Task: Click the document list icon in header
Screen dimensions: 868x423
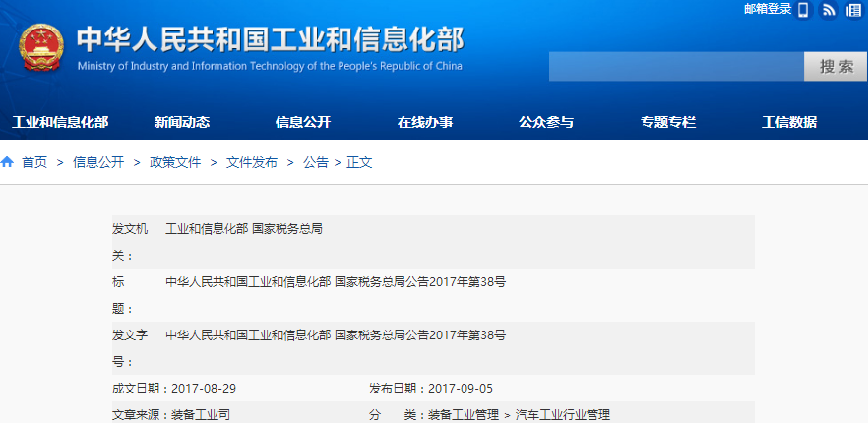Action: [x=855, y=10]
